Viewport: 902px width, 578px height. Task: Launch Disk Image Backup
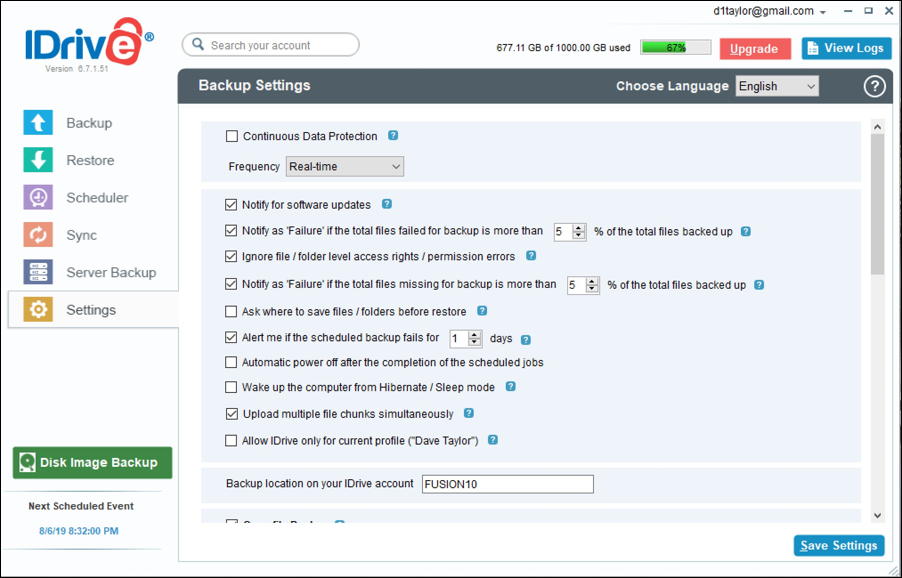93,462
